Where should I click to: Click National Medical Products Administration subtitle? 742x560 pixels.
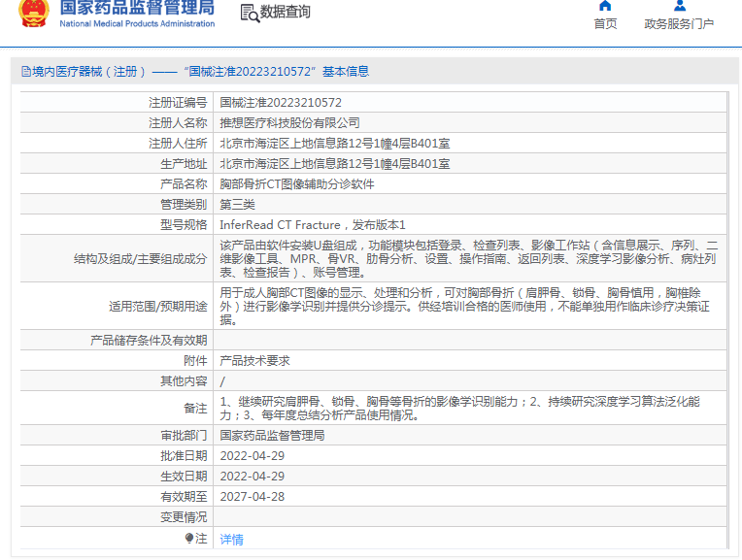(137, 23)
